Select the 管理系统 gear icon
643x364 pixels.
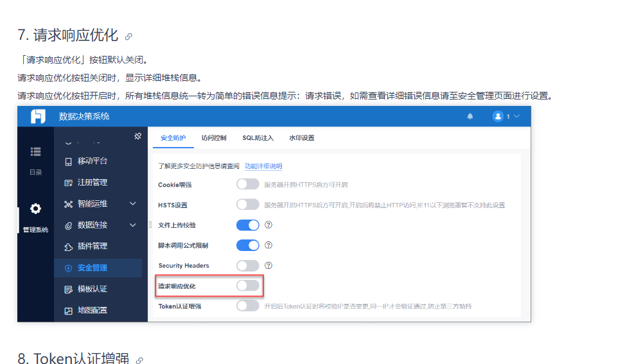click(x=36, y=209)
